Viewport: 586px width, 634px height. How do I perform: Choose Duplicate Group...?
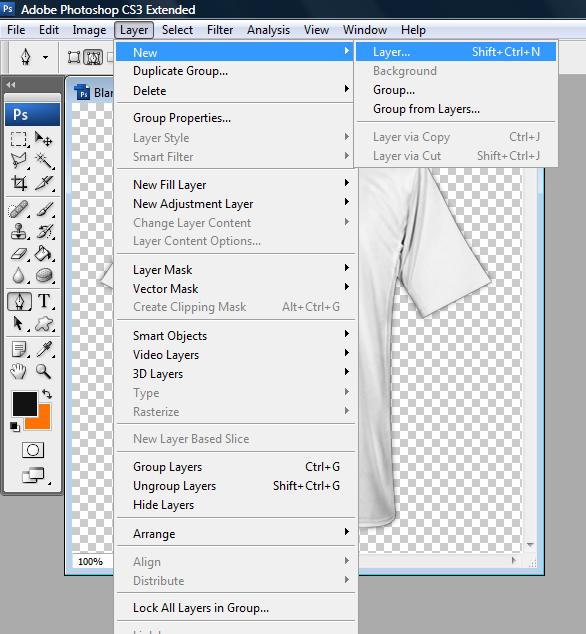[x=235, y=71]
